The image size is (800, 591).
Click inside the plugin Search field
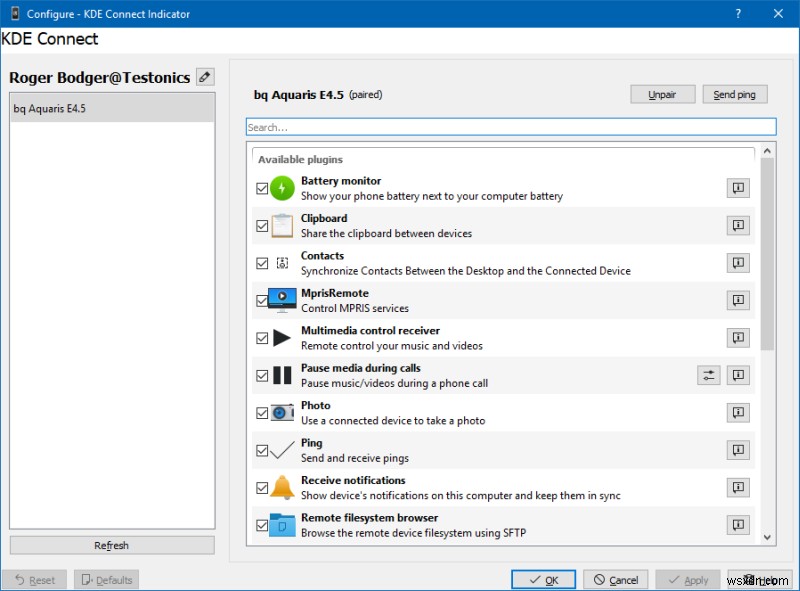[510, 126]
